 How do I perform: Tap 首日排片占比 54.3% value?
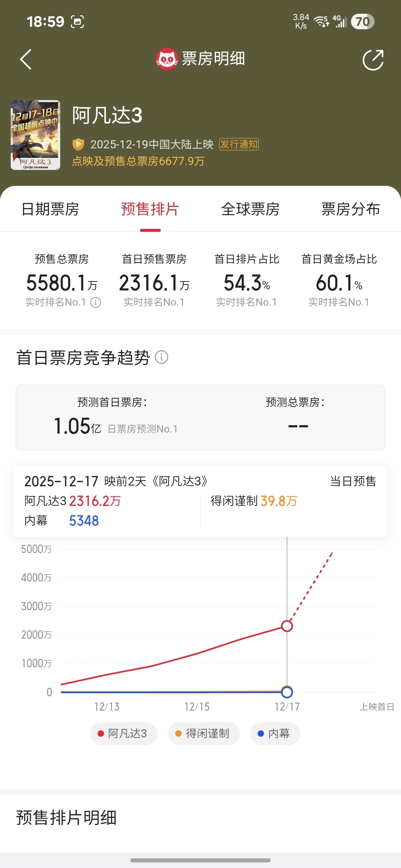pyautogui.click(x=247, y=283)
